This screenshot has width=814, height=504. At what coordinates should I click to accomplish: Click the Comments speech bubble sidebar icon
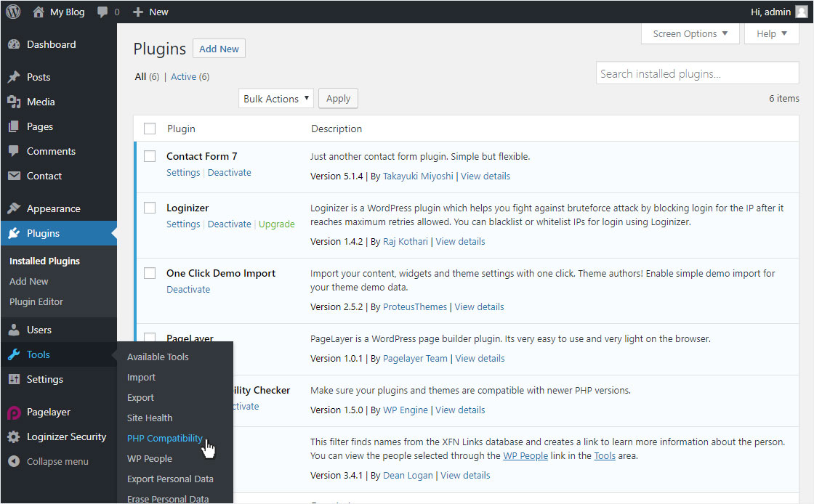pyautogui.click(x=14, y=151)
